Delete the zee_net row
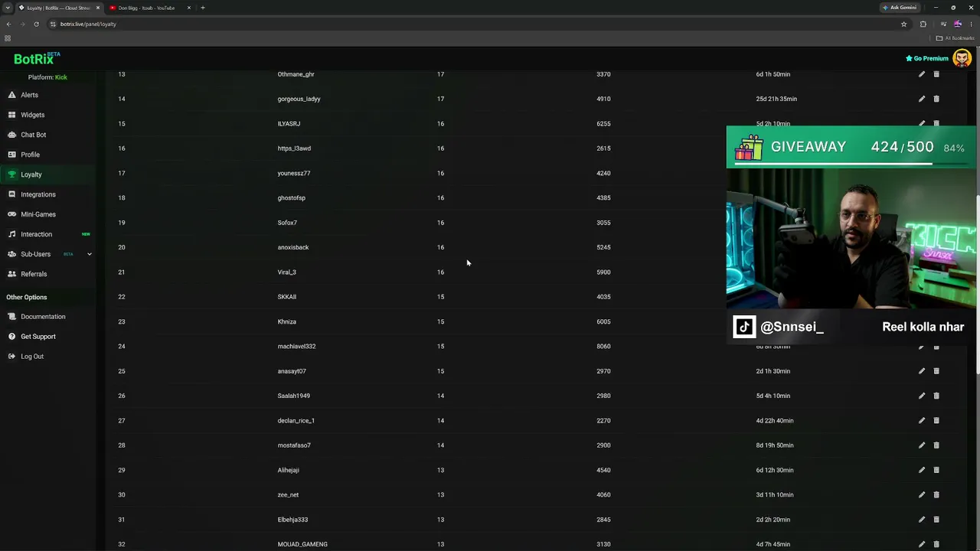The image size is (980, 551). point(936,494)
